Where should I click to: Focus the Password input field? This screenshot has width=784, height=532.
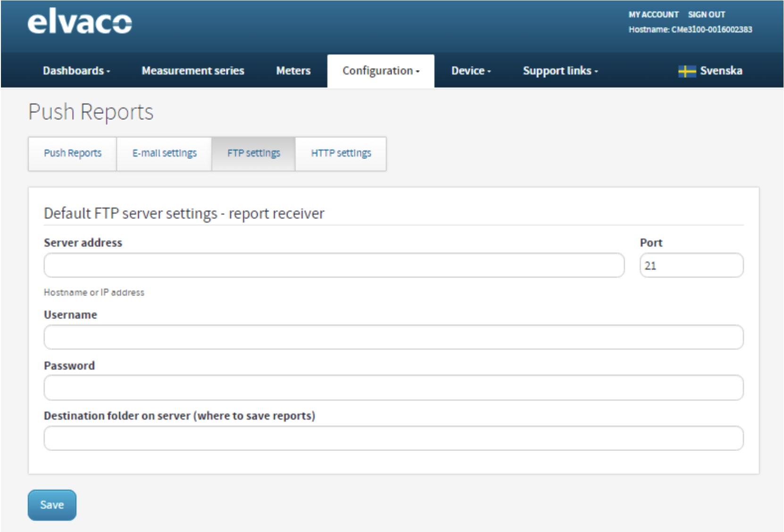pos(394,388)
